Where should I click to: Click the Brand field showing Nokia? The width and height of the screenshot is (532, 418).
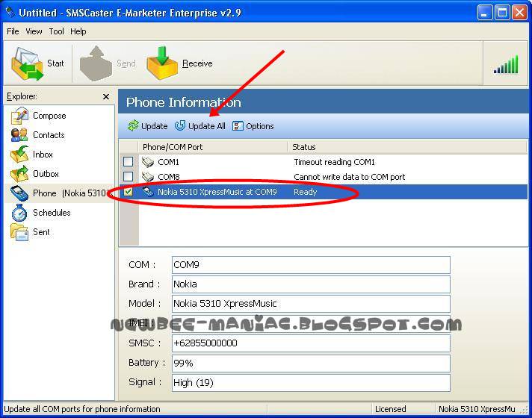coord(311,284)
